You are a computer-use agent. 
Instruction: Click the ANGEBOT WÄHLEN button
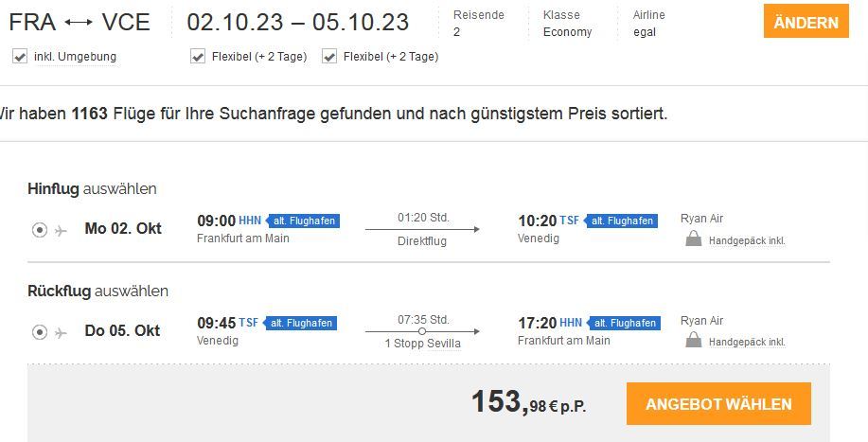click(x=718, y=404)
